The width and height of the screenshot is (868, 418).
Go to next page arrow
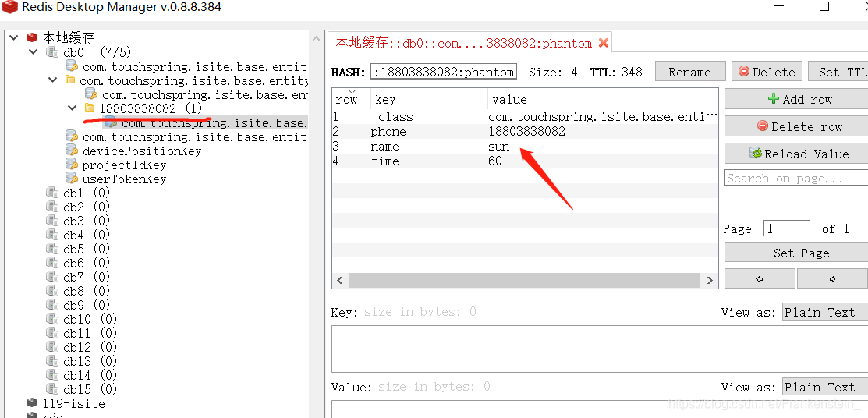tap(833, 279)
